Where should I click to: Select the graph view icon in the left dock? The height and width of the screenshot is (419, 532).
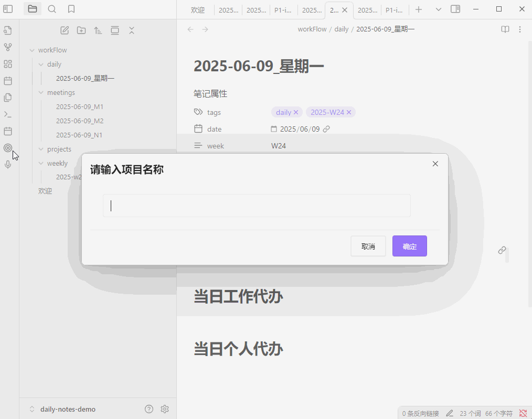8,47
